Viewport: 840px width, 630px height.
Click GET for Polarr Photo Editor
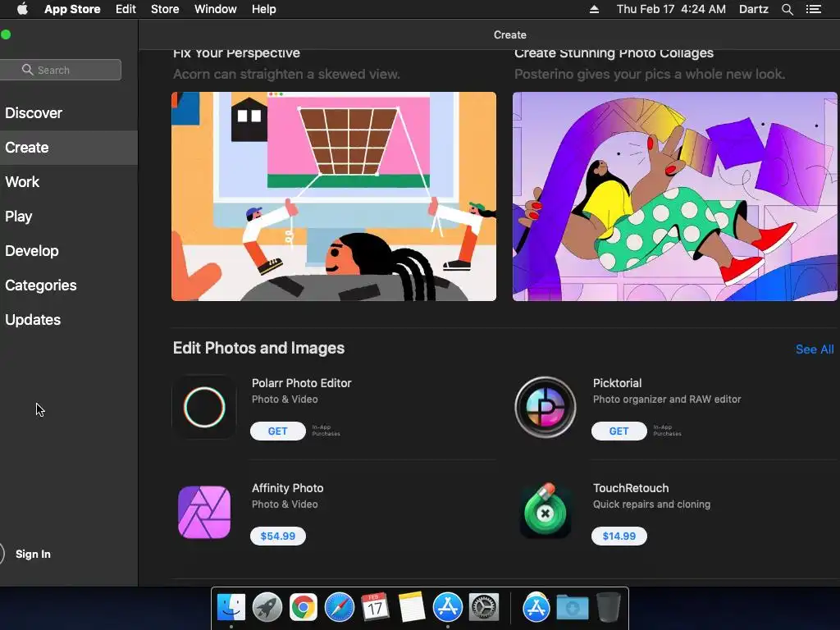[277, 431]
